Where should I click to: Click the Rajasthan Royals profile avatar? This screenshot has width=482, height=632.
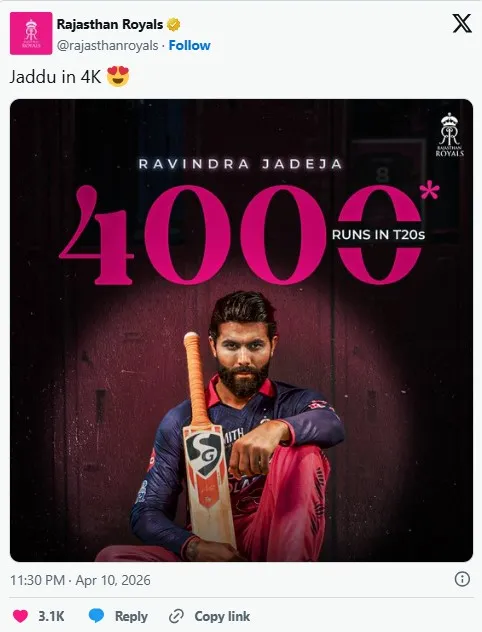[x=31, y=33]
